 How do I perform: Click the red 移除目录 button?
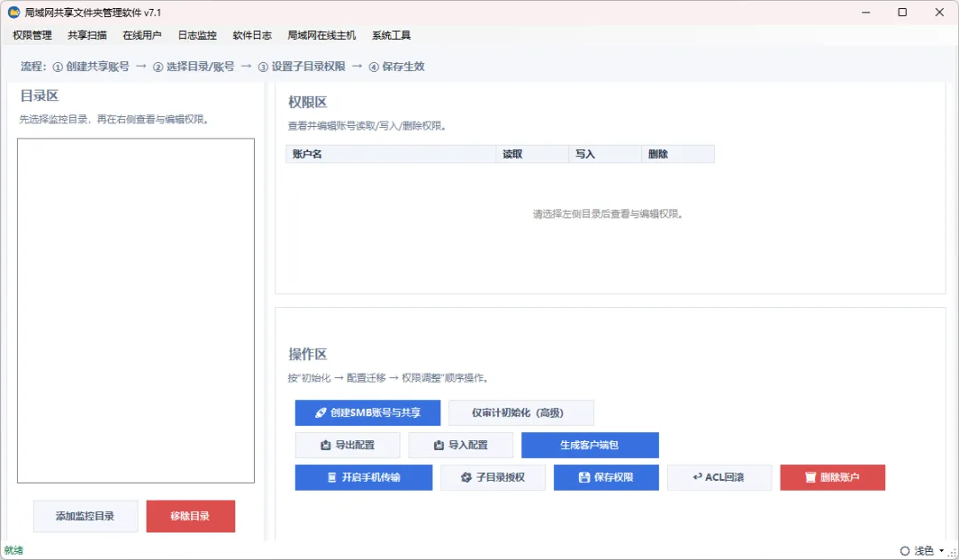tap(190, 516)
